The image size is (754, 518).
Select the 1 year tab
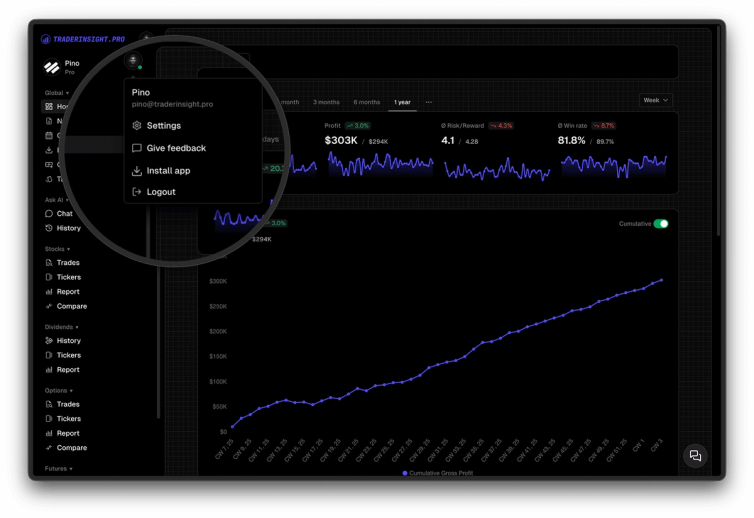click(x=402, y=102)
